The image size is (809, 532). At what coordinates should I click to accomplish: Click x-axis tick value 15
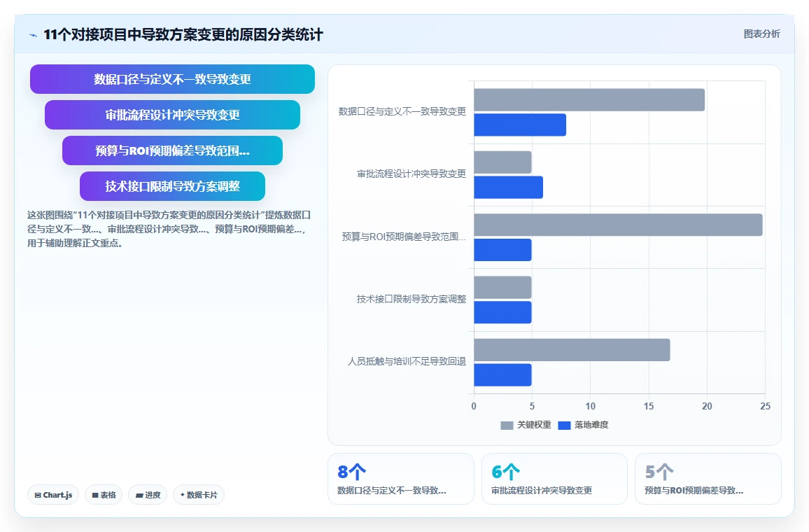(x=649, y=406)
